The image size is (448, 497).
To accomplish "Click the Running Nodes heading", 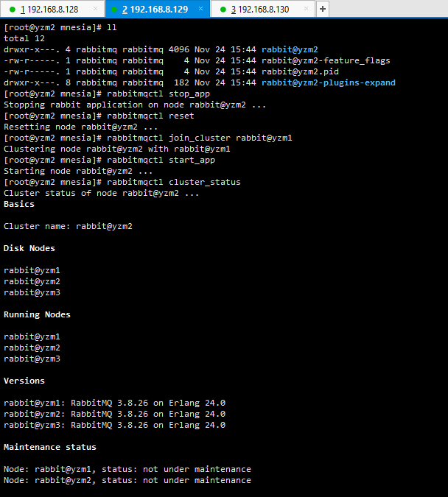I will (37, 314).
